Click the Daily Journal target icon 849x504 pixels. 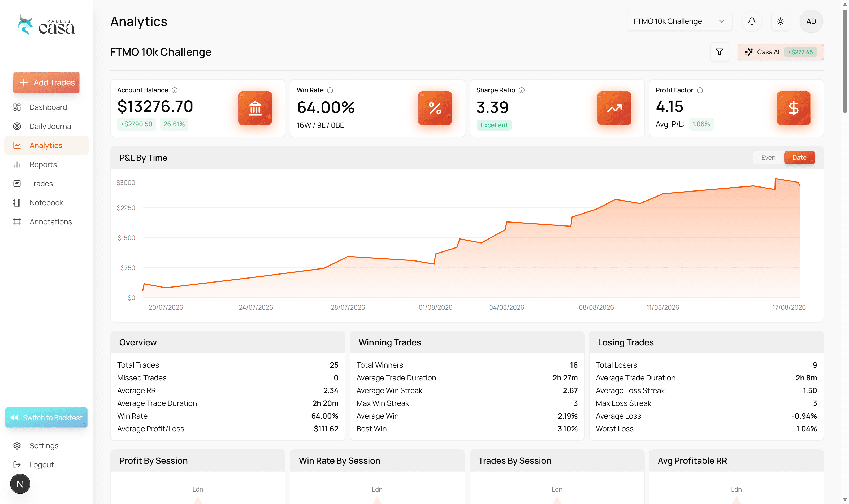click(17, 126)
